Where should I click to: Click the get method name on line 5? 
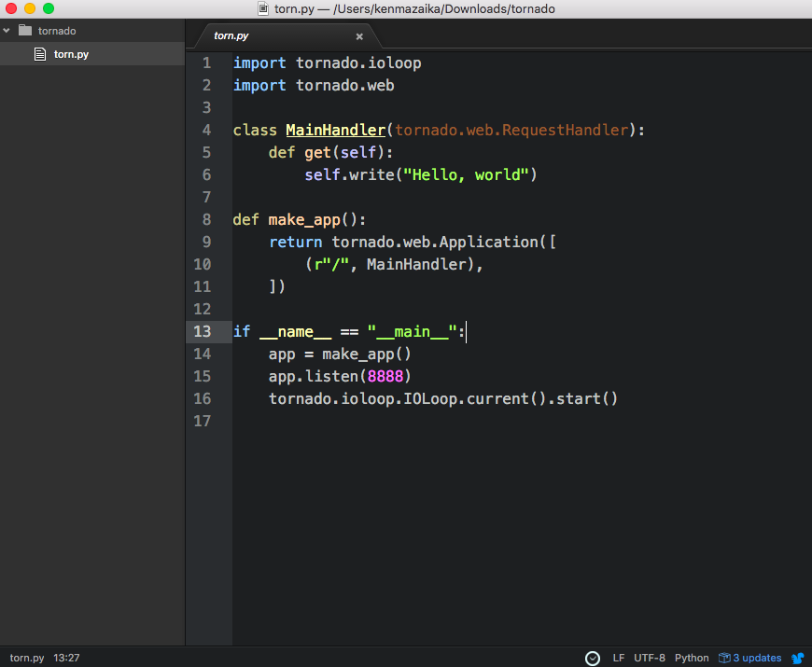[x=317, y=153]
